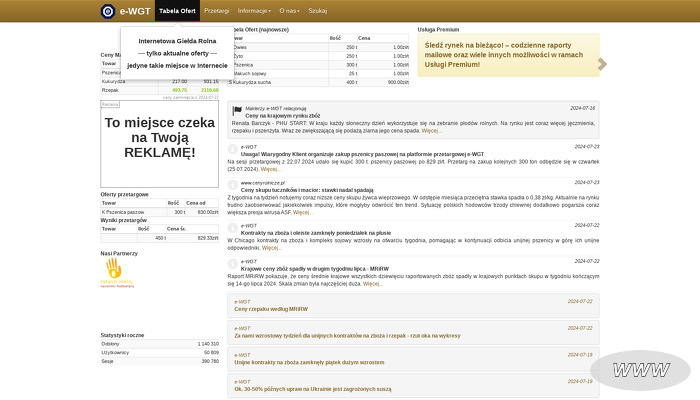Image resolution: width=700 pixels, height=400 pixels.
Task: Open Za nami wzrostowy tydzień article
Action: pos(347,336)
